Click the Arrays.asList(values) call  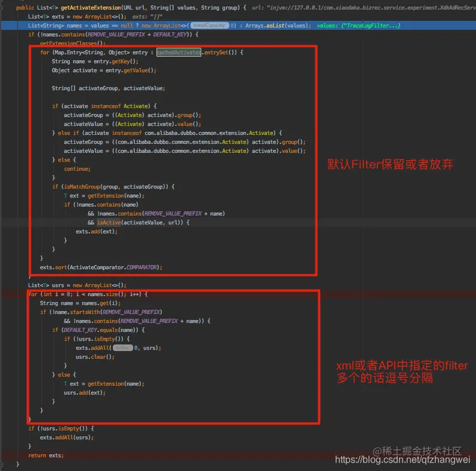point(277,26)
